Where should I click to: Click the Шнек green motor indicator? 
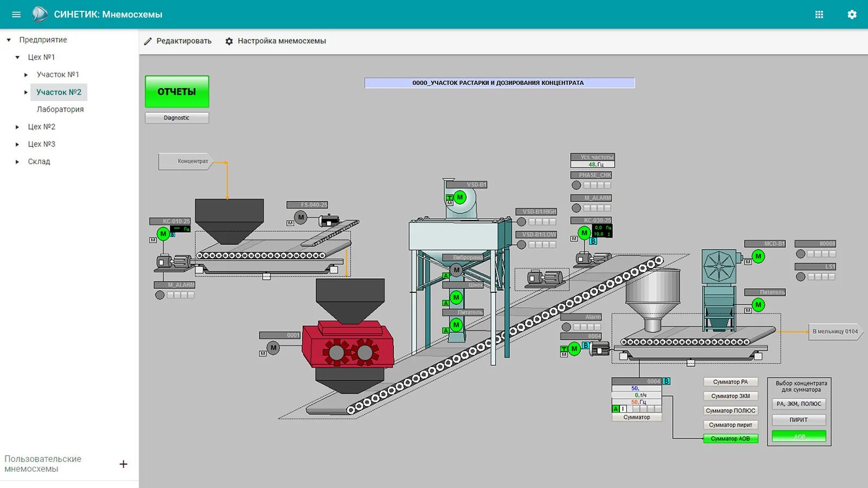pyautogui.click(x=456, y=297)
